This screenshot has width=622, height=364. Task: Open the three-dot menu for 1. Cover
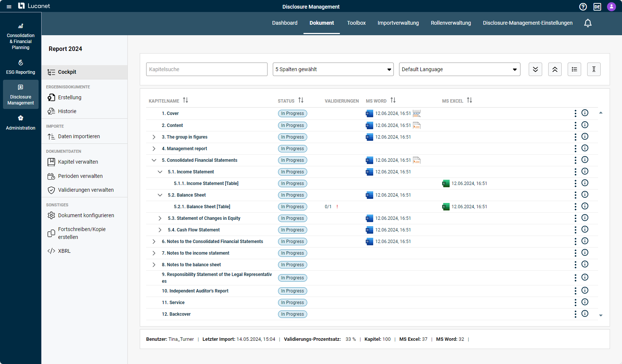(576, 113)
